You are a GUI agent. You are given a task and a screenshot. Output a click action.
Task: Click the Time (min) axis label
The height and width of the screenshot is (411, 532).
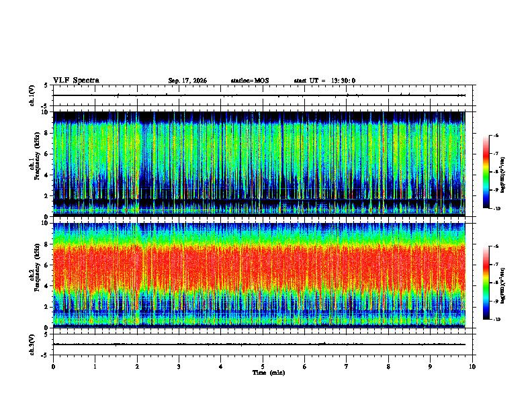click(x=269, y=373)
